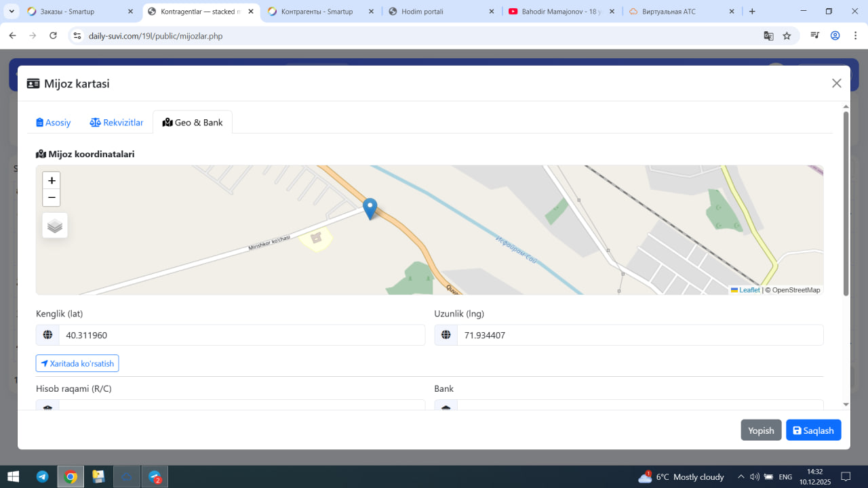Open the cloud app in the taskbar
868x488 pixels.
126,476
